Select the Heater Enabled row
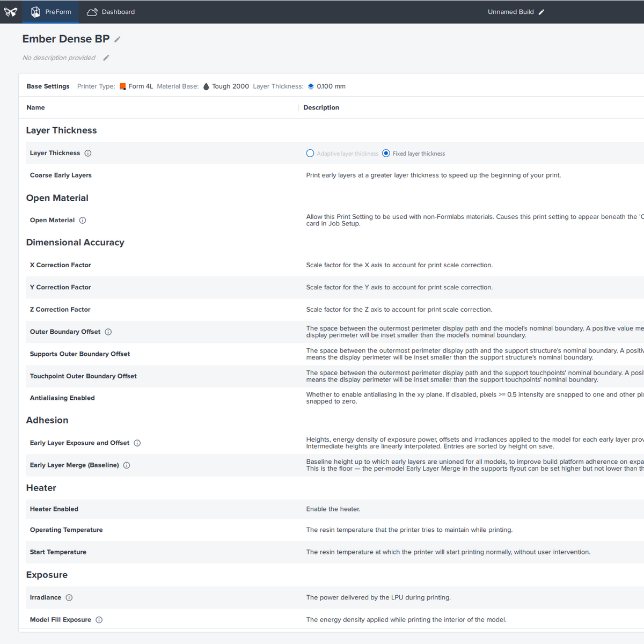The height and width of the screenshot is (644, 644). pos(335,509)
